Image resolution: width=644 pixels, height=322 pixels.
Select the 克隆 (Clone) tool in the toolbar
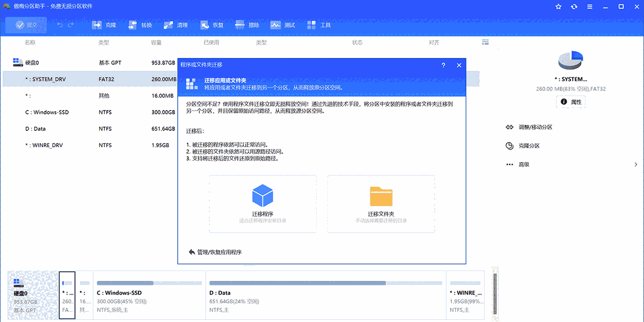(104, 24)
